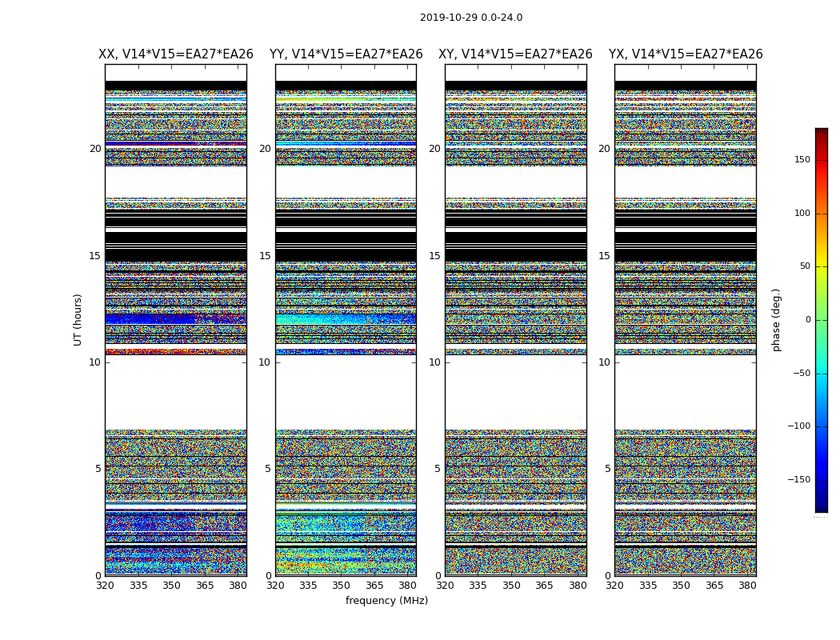Viewport: 840px width, 640px height.
Task: Click the 320 frequency tick under XX panel
Action: 105,586
